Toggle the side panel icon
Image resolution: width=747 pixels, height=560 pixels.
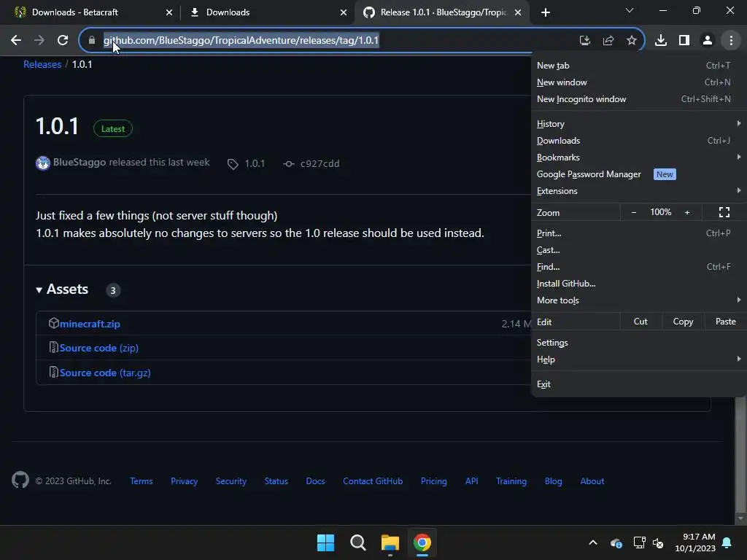684,41
